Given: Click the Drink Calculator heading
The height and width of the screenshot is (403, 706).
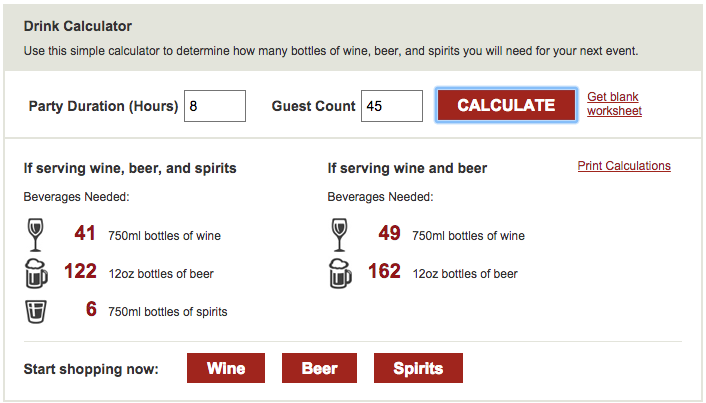Looking at the screenshot, I should (77, 26).
